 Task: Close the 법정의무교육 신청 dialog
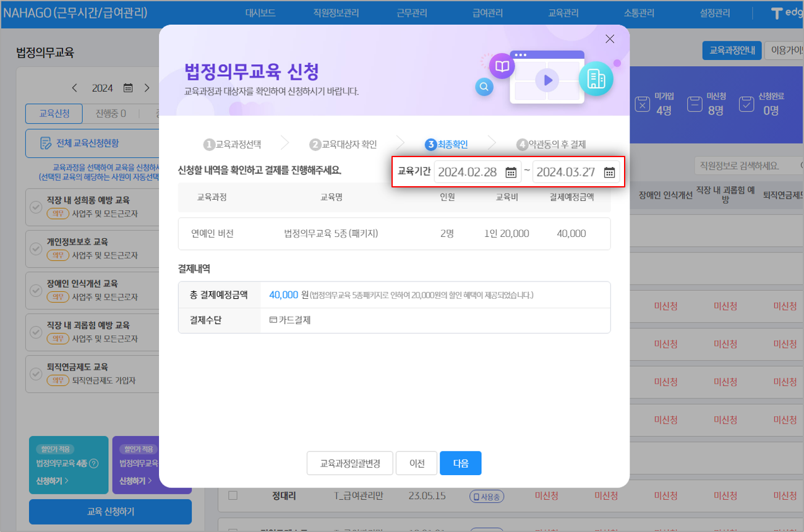coord(610,39)
